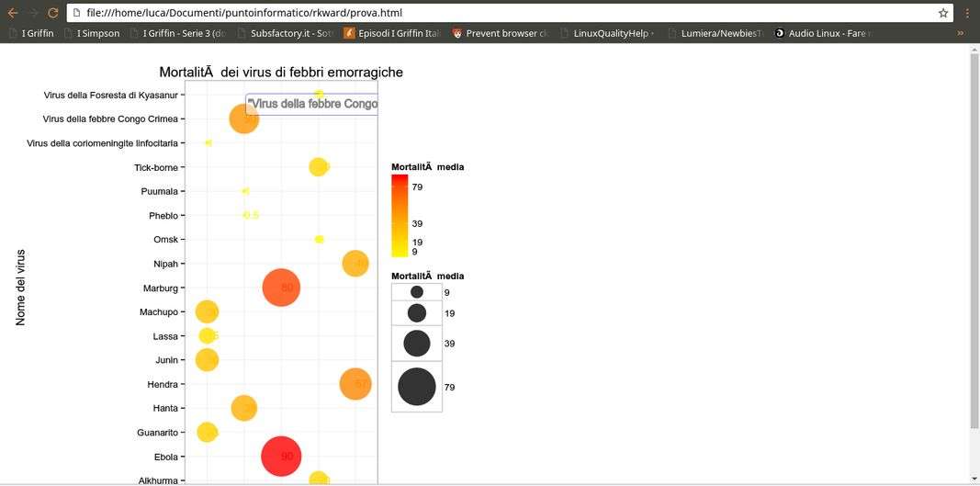Open the Lumiera/Newbies bookmark

pyautogui.click(x=715, y=33)
